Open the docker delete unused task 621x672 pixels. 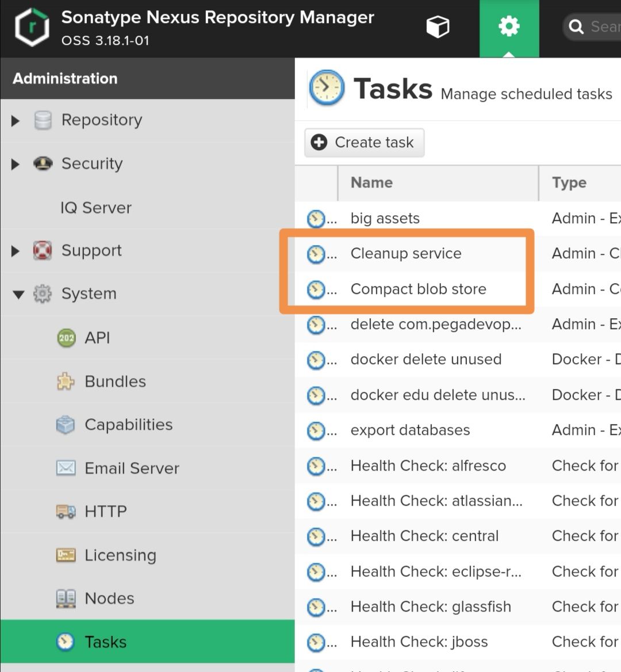point(426,360)
